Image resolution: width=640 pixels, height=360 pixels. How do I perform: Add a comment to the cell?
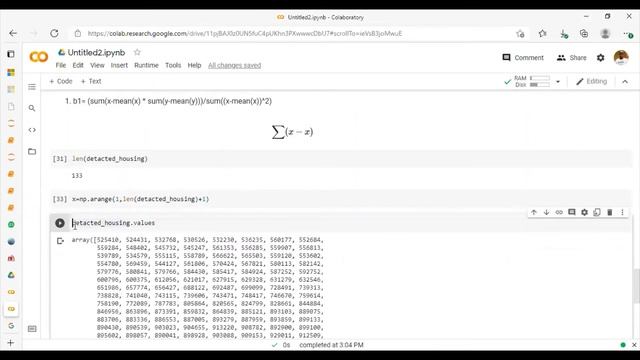[x=571, y=212]
